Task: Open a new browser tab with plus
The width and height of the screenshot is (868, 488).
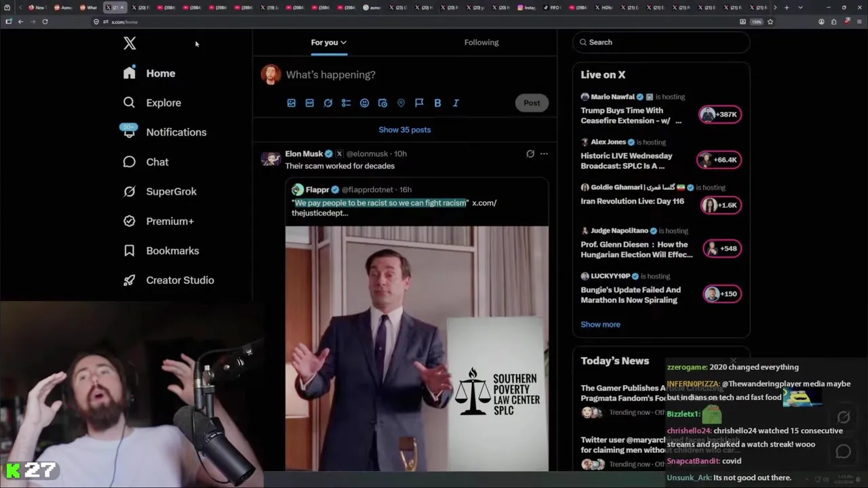Action: point(787,7)
